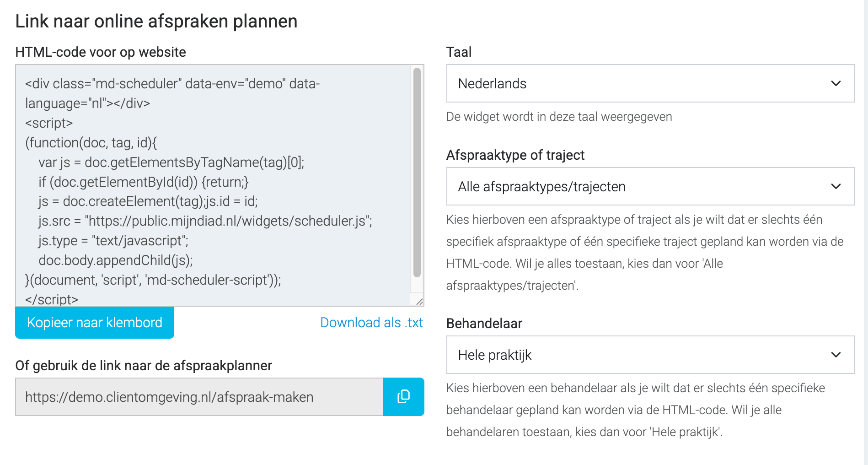Click inside the HTML-code textarea
Viewport: 868px width, 465px height.
[213, 185]
